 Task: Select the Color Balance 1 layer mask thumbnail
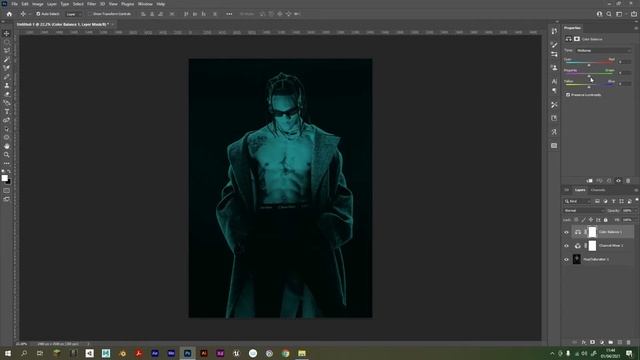[x=592, y=232]
